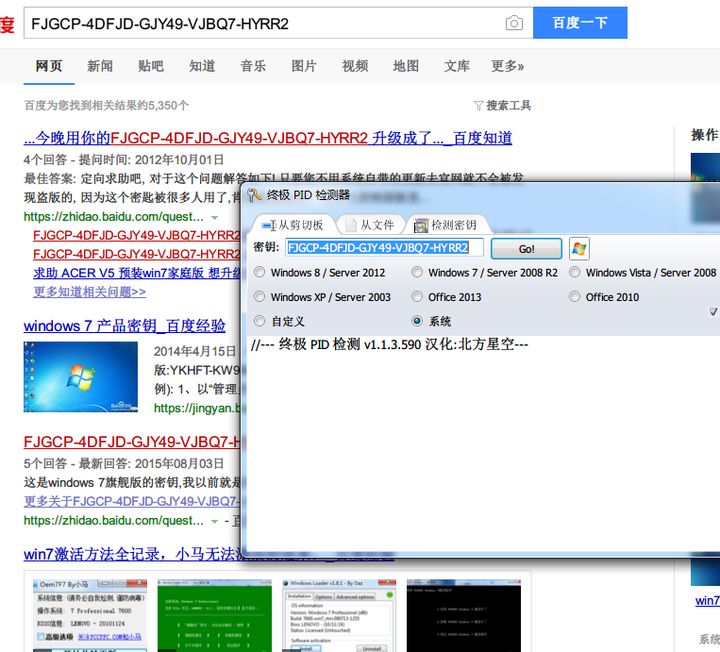Screen dimensions: 720x652
Task: Open the 文库 search tab
Action: 457,66
